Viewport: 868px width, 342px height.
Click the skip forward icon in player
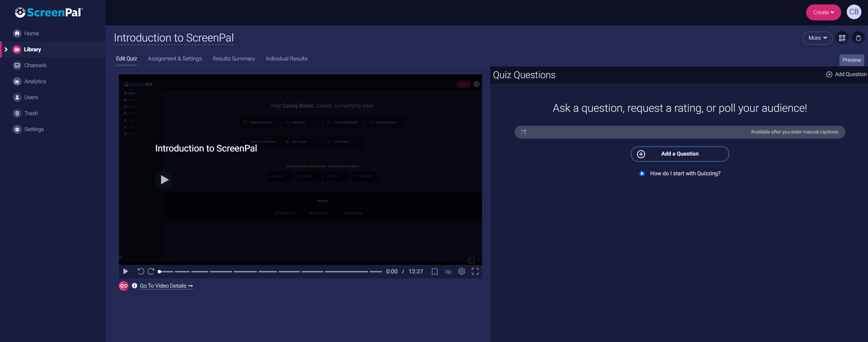click(151, 271)
